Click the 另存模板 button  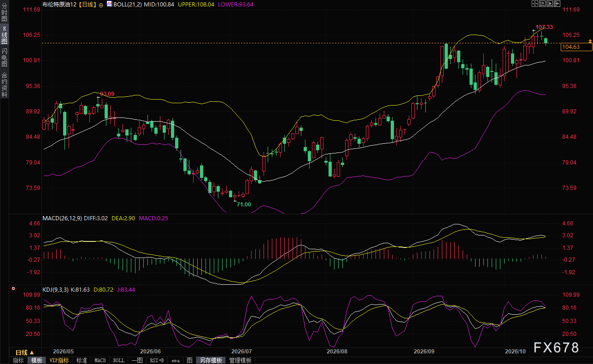tap(211, 360)
